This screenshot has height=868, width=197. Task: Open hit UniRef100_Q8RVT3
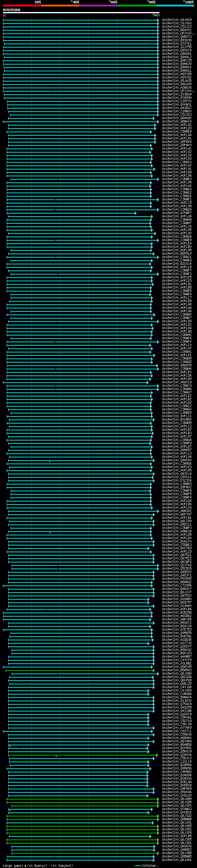coord(177,37)
